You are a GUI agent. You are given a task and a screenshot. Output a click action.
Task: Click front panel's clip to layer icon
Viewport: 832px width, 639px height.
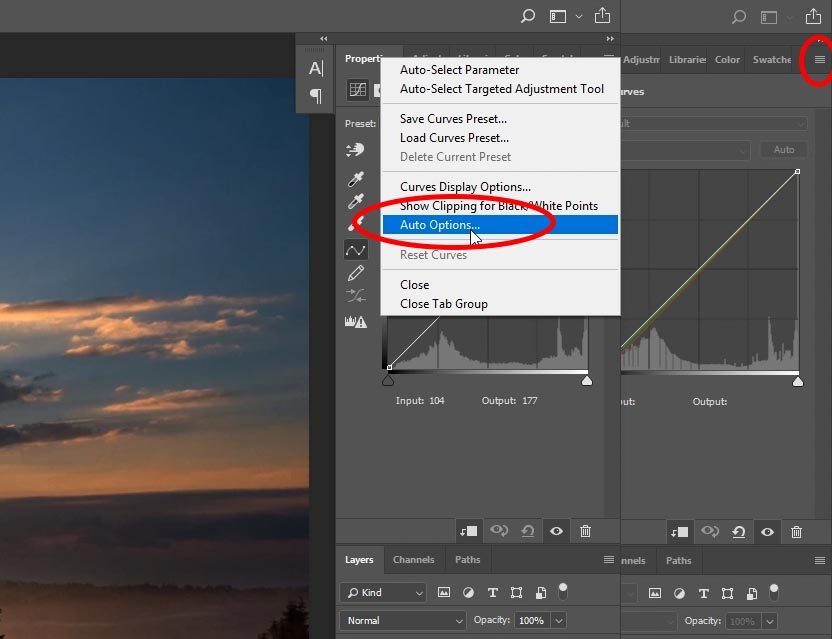pyautogui.click(x=469, y=531)
